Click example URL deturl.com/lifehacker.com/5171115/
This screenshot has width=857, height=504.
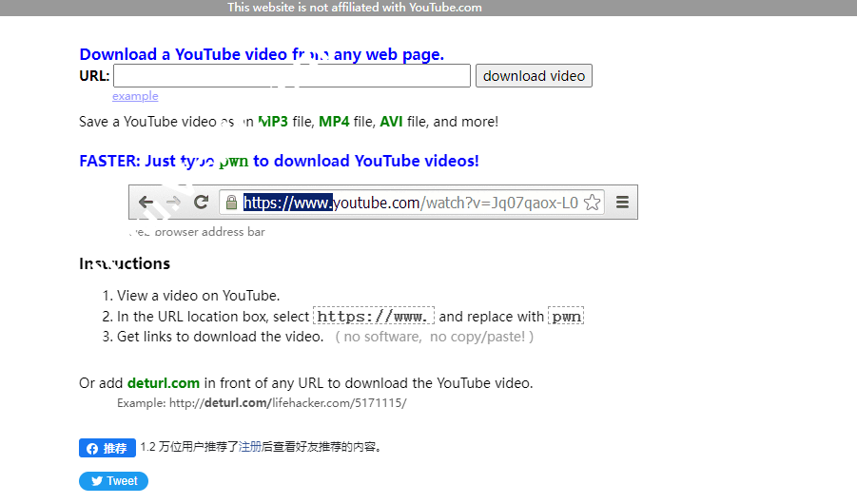point(288,403)
